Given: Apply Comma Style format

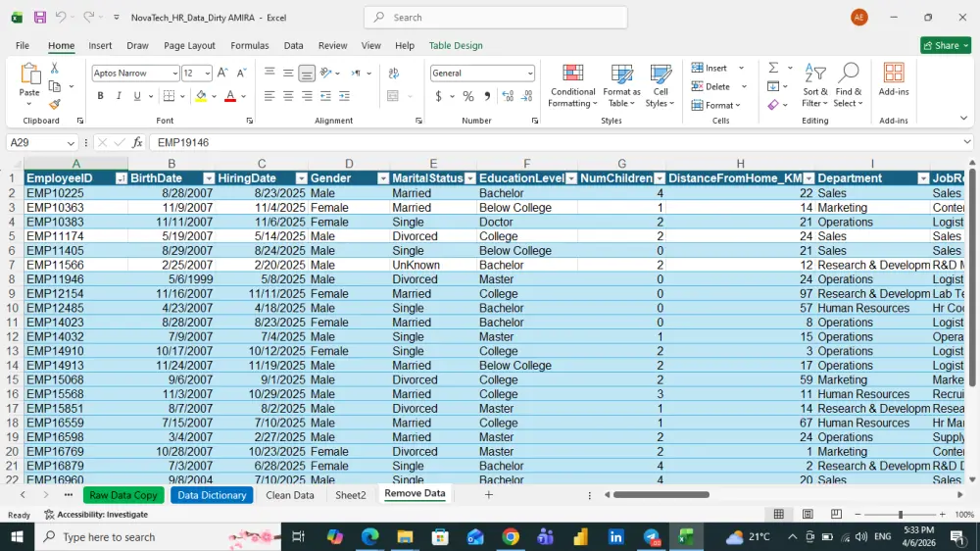Looking at the screenshot, I should (x=487, y=96).
